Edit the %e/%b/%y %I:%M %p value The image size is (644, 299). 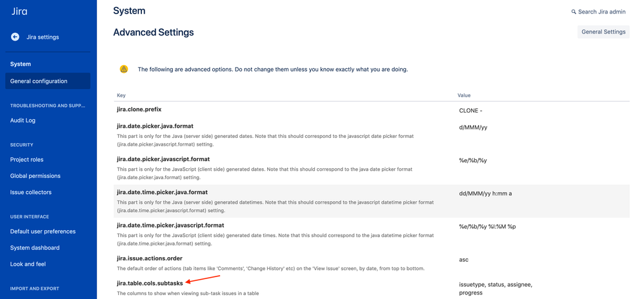487,227
